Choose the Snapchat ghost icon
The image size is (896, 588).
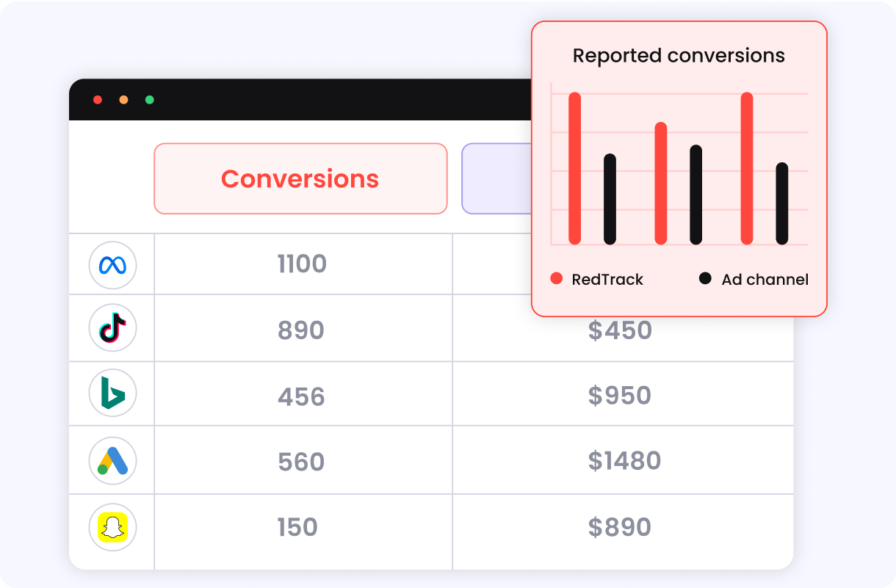pyautogui.click(x=112, y=527)
